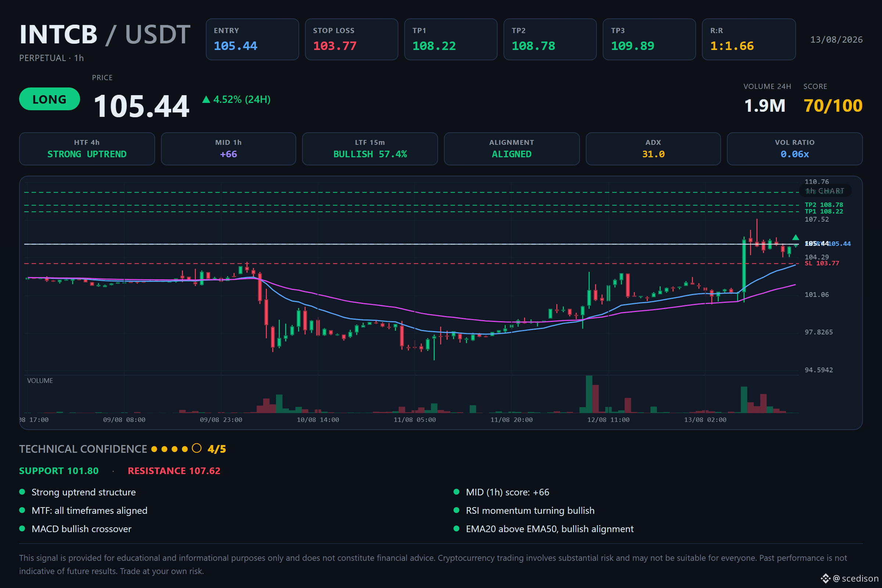The width and height of the screenshot is (882, 588).
Task: Click the VOLUME panel label
Action: [40, 381]
